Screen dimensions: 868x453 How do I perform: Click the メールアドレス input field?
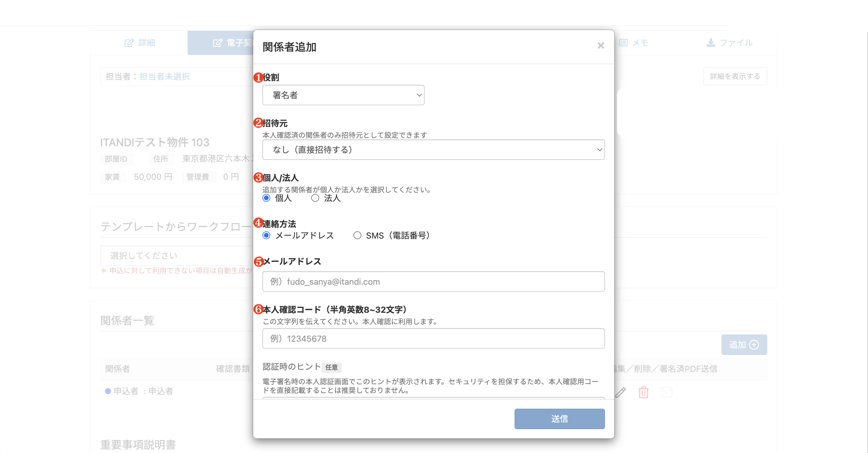433,281
